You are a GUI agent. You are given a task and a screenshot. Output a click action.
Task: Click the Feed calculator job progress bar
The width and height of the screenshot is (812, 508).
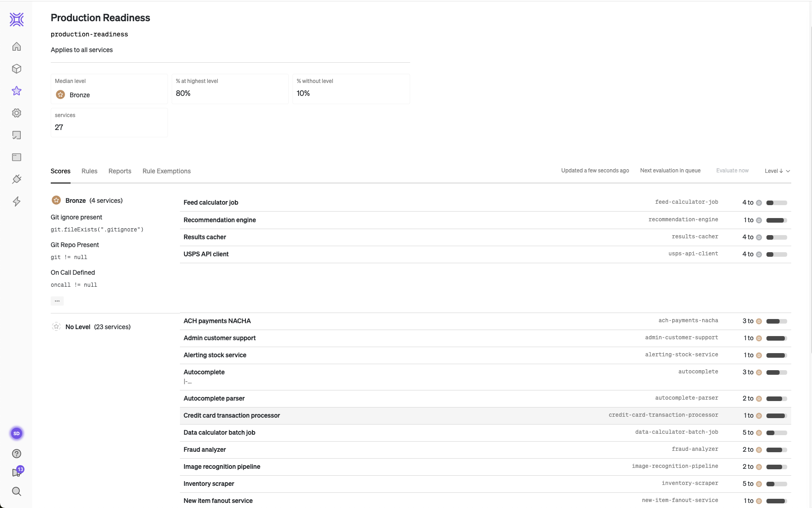click(x=776, y=203)
